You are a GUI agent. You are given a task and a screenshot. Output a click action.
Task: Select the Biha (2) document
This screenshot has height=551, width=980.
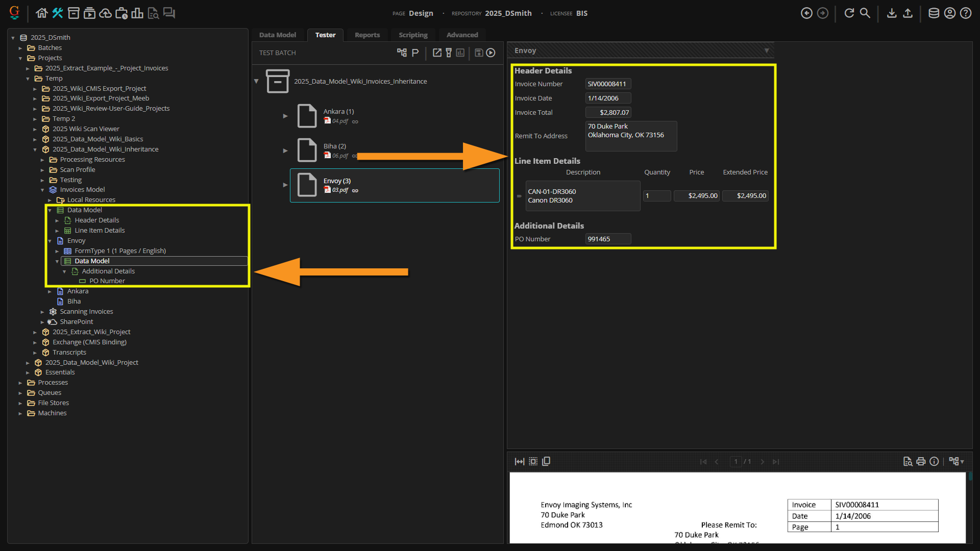coord(334,146)
